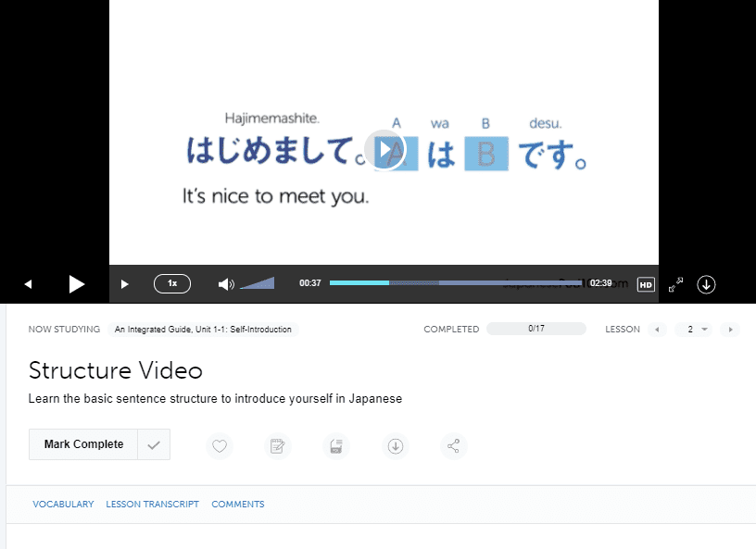
Task: Go to the next lesson arrow
Action: click(x=730, y=330)
